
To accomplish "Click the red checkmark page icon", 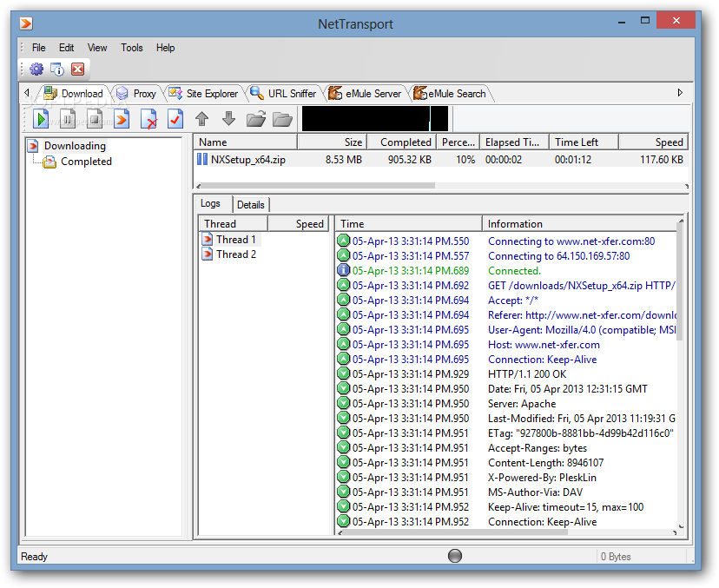I will pos(175,119).
